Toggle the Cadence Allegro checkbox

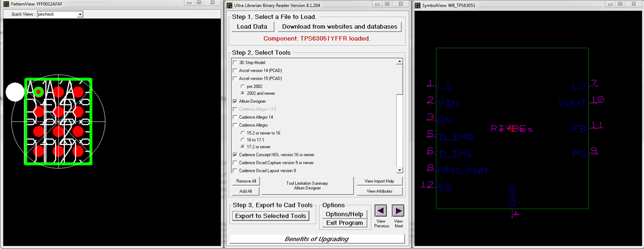[235, 125]
